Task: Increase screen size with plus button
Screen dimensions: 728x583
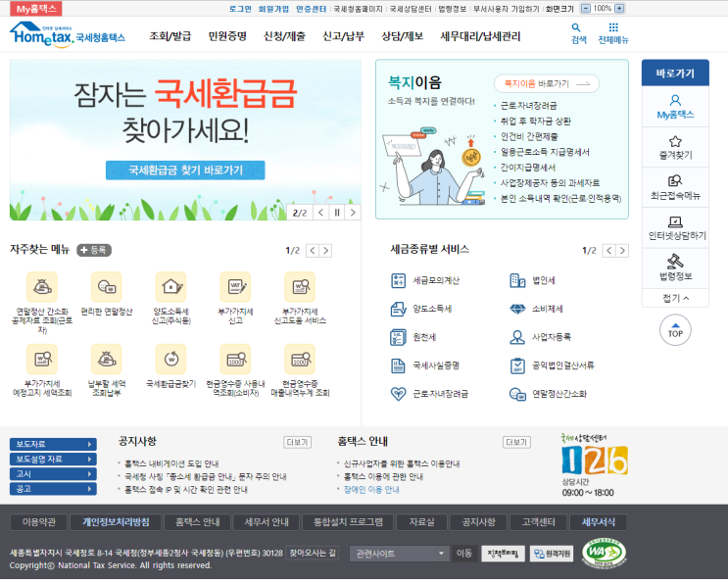Action: tap(619, 9)
